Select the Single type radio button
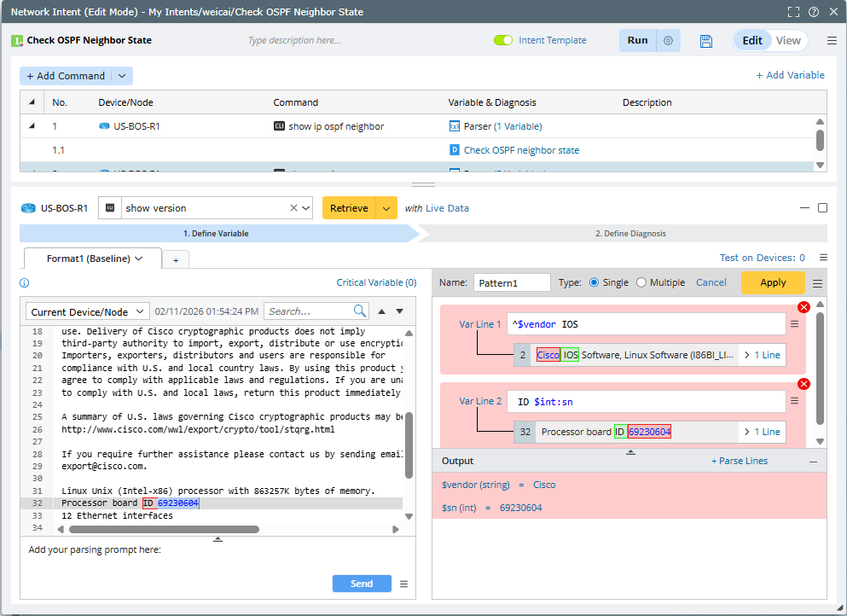This screenshot has height=616, width=847. coord(595,282)
